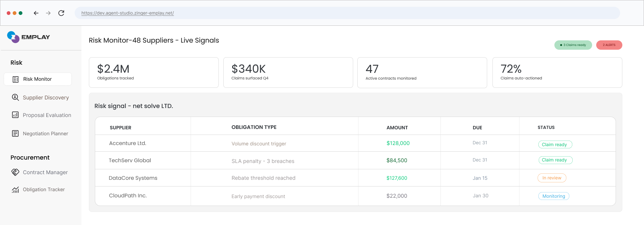Click the Negotiation Planner list icon
This screenshot has height=225, width=644.
coord(15,133)
